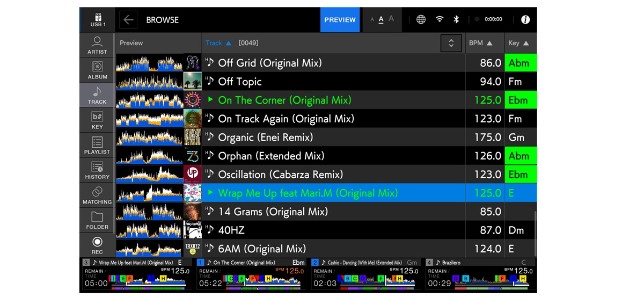Open the info icon in header
This screenshot has width=644, height=297.
coord(525,20)
